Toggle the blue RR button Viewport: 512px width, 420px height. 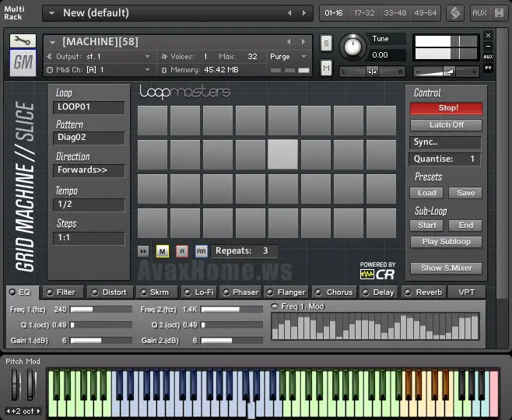pyautogui.click(x=201, y=251)
